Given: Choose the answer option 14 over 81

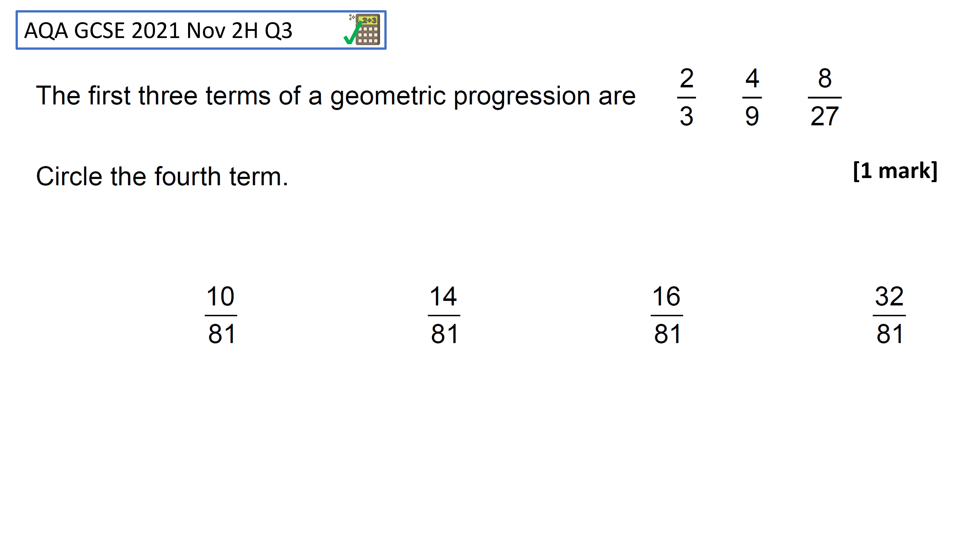Looking at the screenshot, I should [444, 315].
